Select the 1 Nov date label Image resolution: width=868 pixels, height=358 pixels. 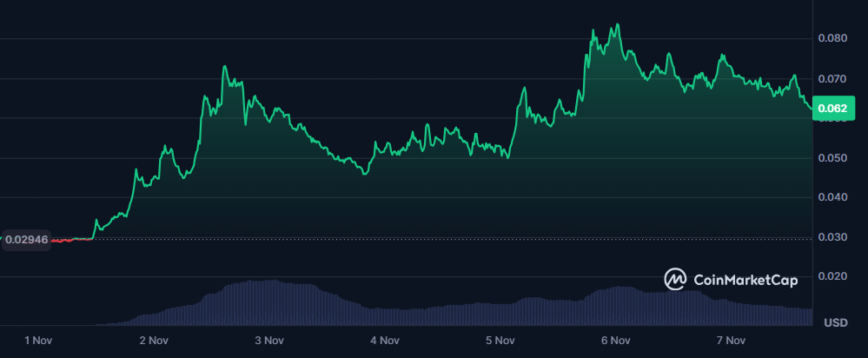(x=38, y=340)
